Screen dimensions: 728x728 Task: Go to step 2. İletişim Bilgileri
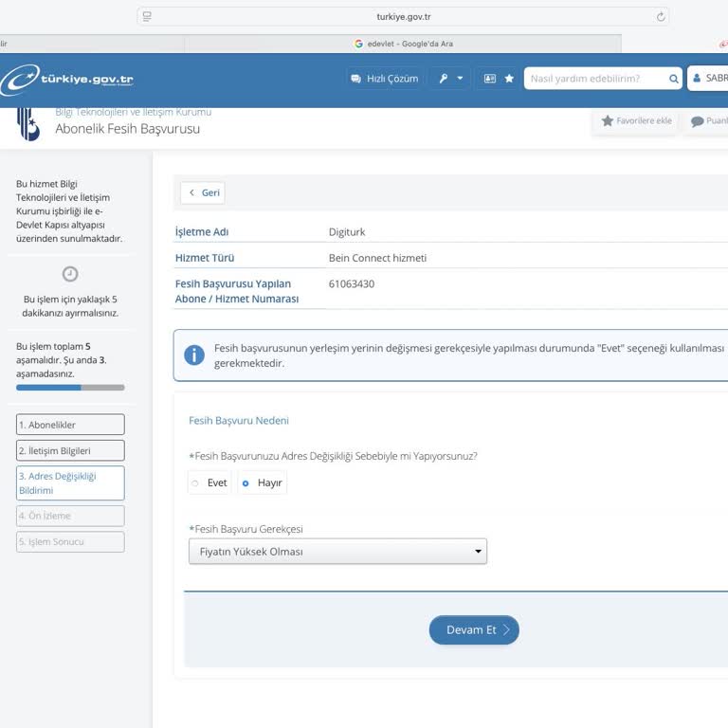tap(70, 450)
